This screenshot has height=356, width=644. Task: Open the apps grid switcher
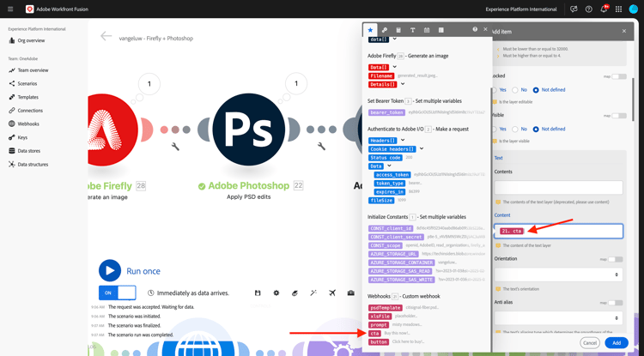pyautogui.click(x=618, y=9)
